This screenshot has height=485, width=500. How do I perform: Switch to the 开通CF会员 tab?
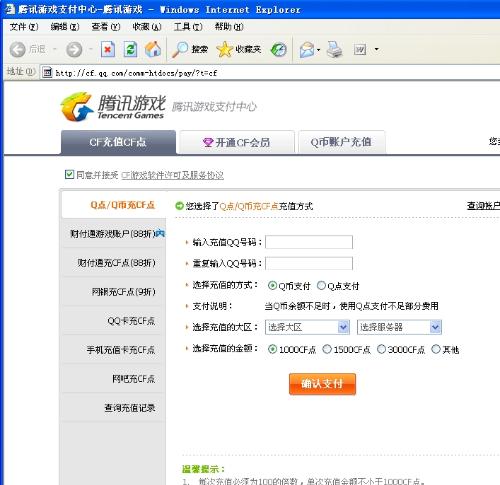237,142
